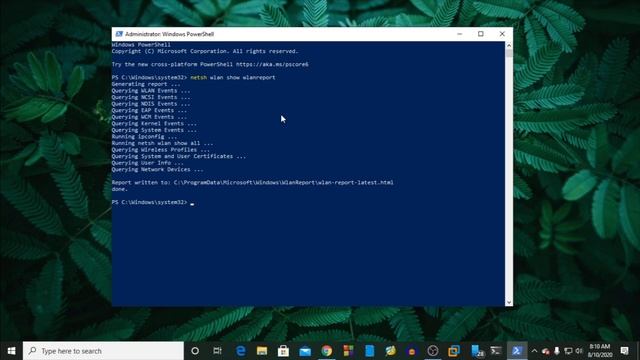Open the volume control tray icon
This screenshot has width=640, height=360.
pyautogui.click(x=579, y=351)
